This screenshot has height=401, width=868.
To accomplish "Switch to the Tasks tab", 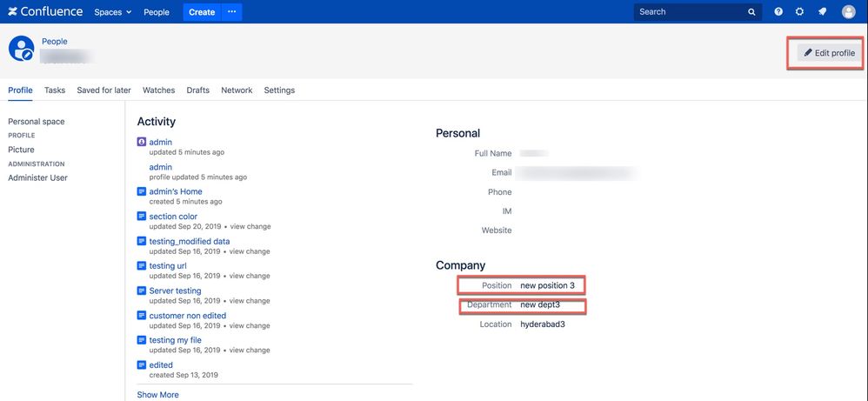I will [55, 90].
